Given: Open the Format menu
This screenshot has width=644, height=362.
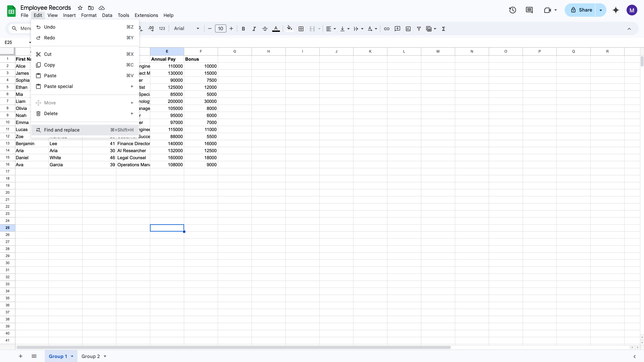Looking at the screenshot, I should (89, 15).
